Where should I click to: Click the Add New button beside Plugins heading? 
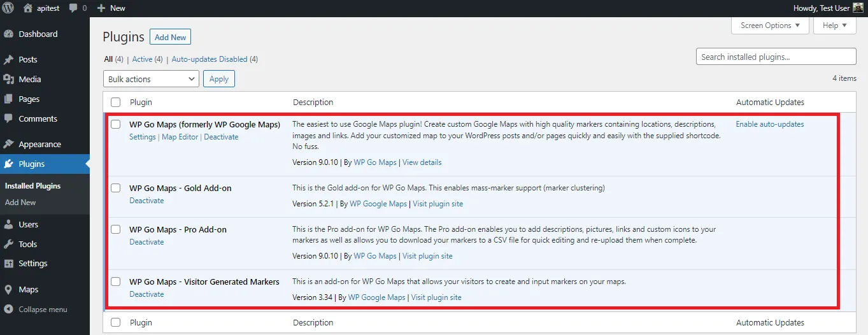(170, 37)
